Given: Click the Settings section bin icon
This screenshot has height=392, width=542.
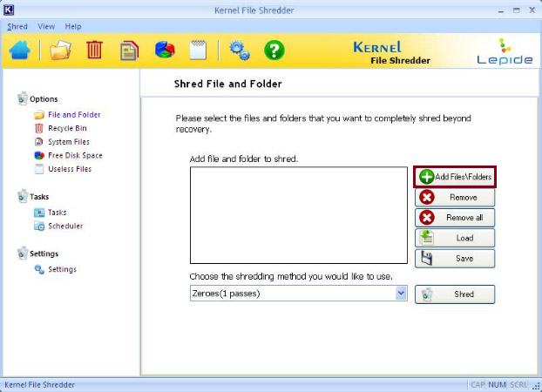Looking at the screenshot, I should 23,253.
